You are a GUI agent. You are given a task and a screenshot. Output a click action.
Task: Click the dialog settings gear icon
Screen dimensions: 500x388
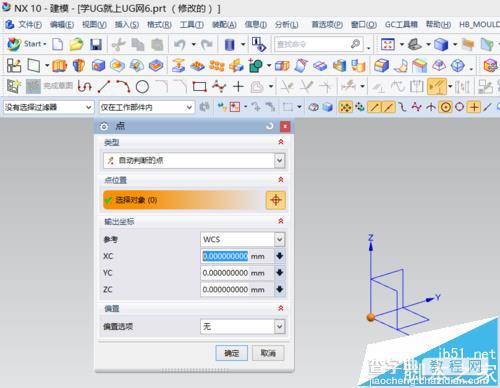pos(104,126)
